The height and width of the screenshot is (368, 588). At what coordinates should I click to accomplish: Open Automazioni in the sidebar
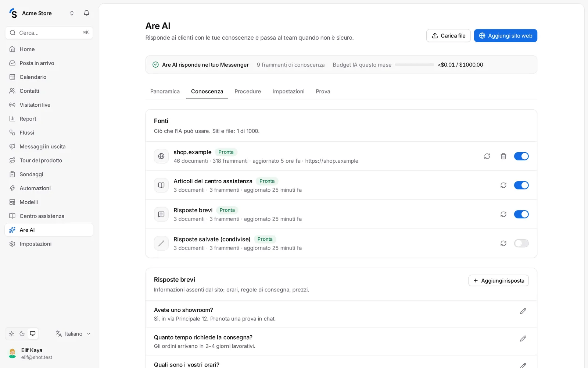click(x=49, y=188)
